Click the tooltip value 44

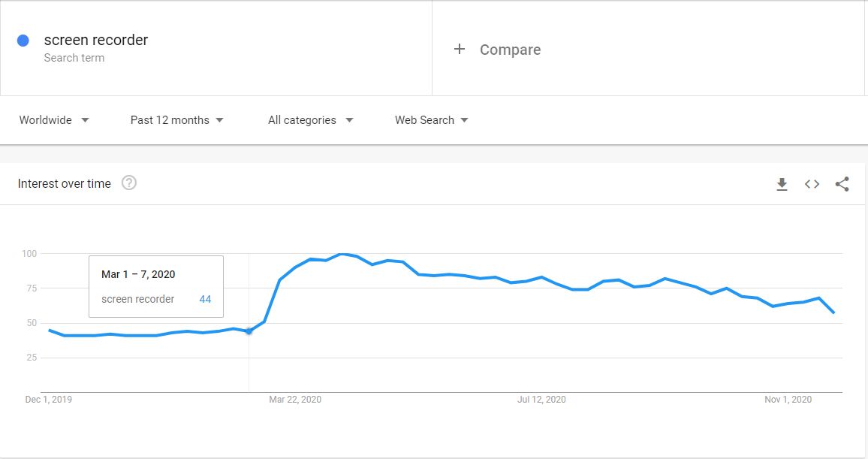(x=205, y=299)
